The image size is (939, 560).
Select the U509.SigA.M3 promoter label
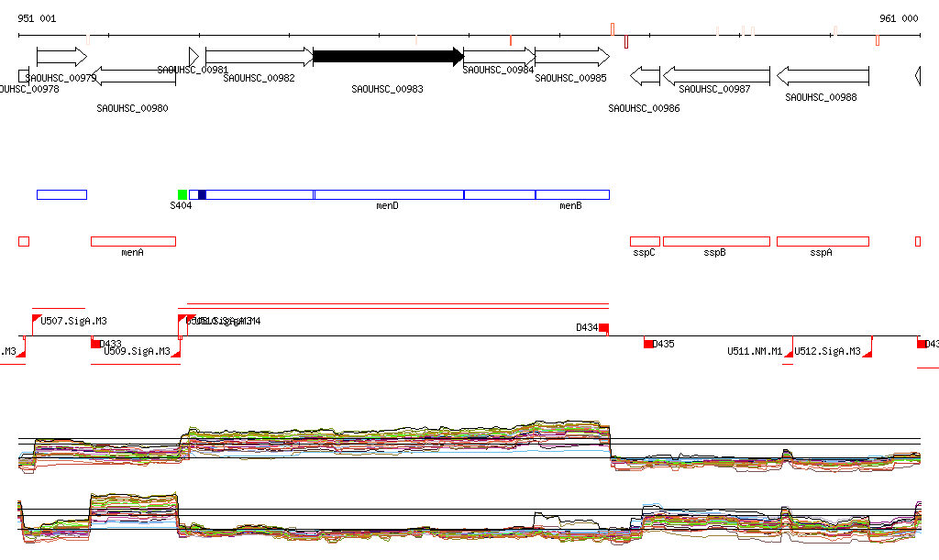point(138,351)
